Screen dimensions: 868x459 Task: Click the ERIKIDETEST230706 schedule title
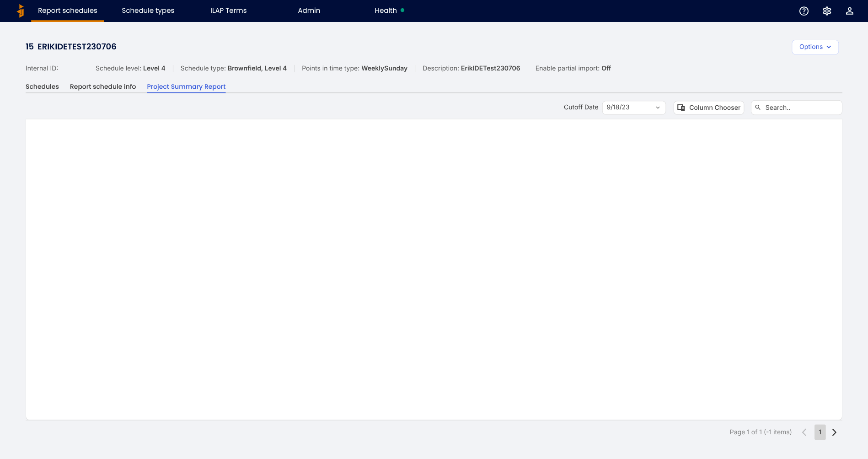[77, 47]
